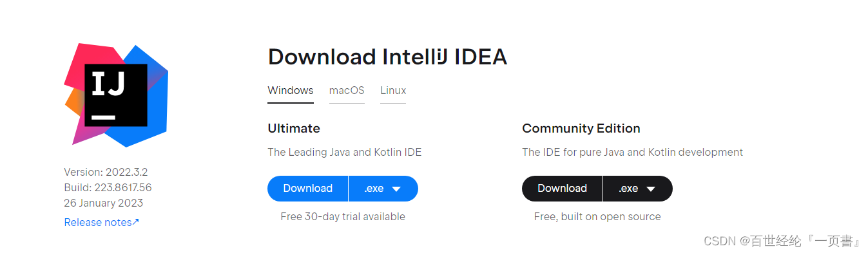Viewport: 868px width, 253px height.
Task: Click the arrow icon beside Release notes
Action: click(135, 222)
